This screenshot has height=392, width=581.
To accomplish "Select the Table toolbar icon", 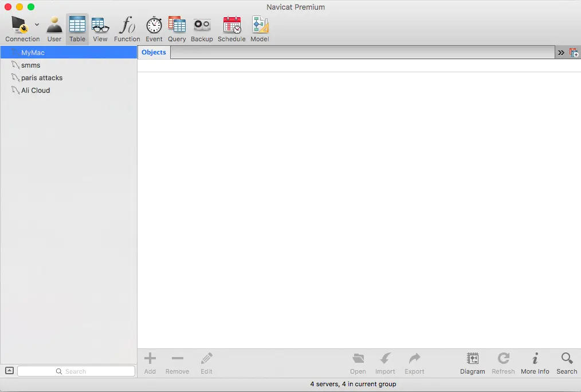I will [77, 29].
